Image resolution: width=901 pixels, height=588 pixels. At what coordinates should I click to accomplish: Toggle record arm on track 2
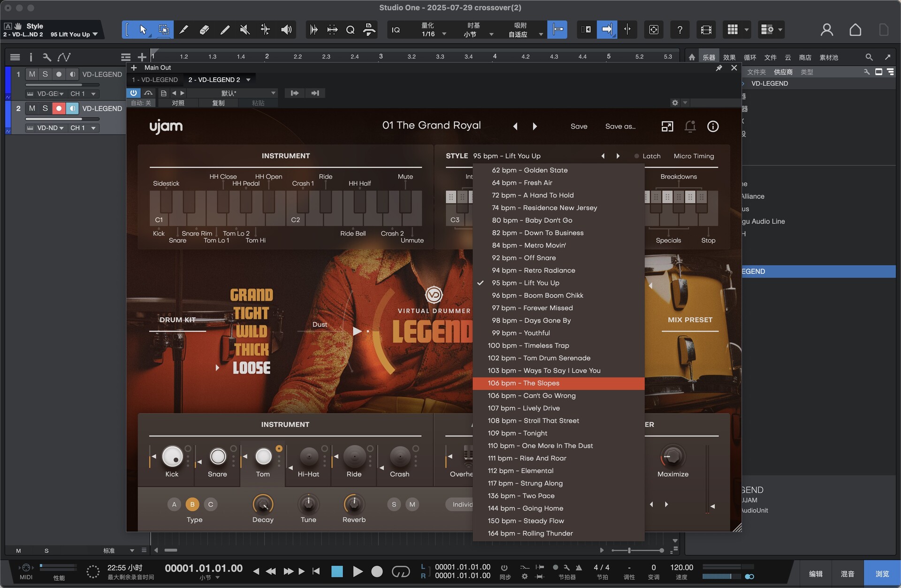point(59,108)
